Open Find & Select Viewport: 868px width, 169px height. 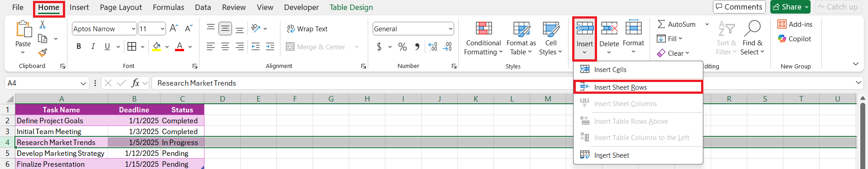[753, 39]
